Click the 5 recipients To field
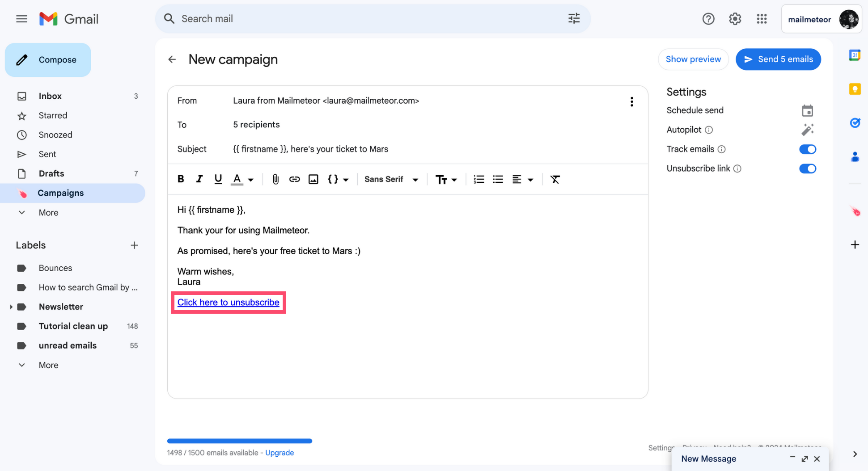 256,125
